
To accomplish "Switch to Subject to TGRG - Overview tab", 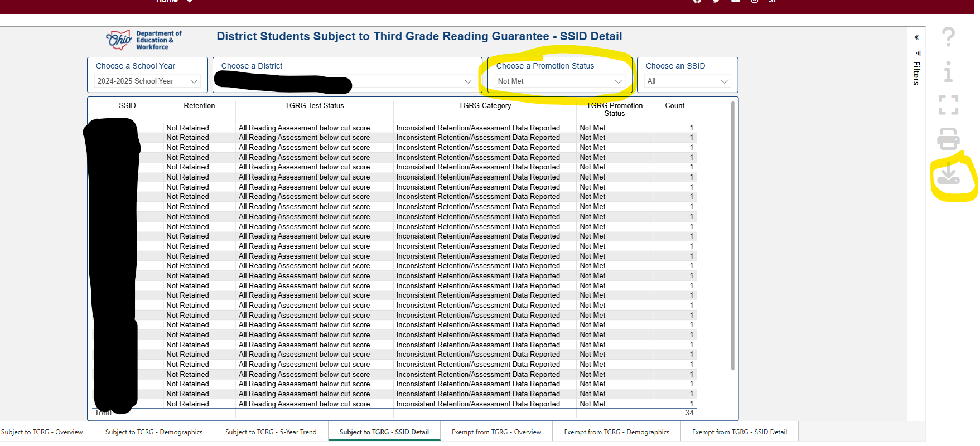I will pyautogui.click(x=42, y=432).
